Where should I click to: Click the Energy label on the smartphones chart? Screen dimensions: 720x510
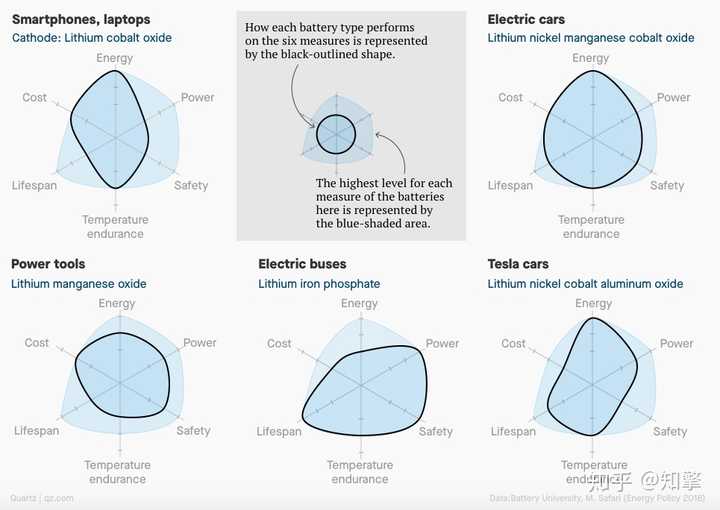tap(114, 58)
